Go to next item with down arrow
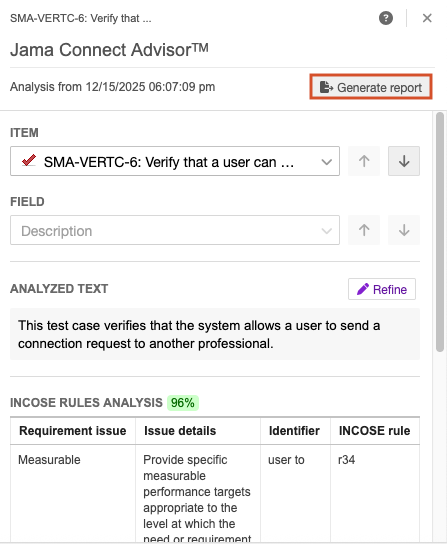447x544 pixels. click(x=404, y=161)
